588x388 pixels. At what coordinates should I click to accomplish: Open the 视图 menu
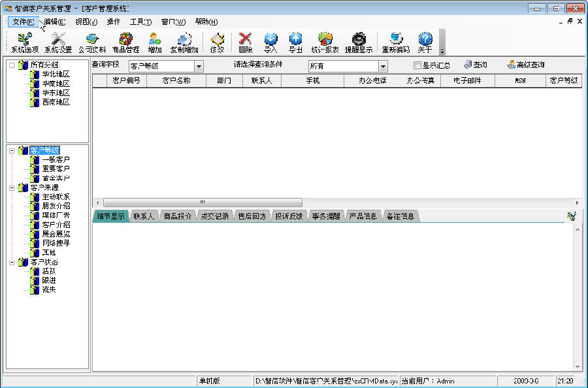pyautogui.click(x=86, y=22)
